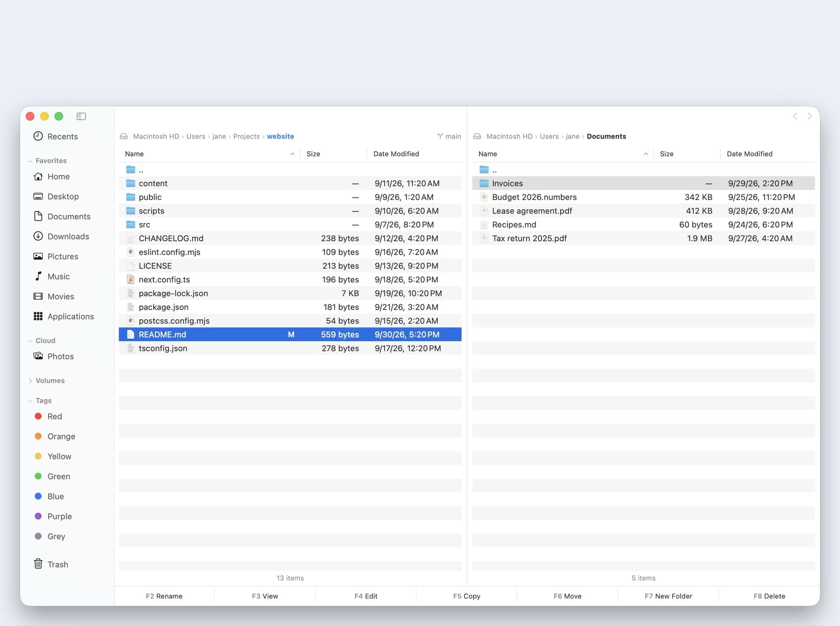
Task: Select the Invoices folder
Action: 643,183
